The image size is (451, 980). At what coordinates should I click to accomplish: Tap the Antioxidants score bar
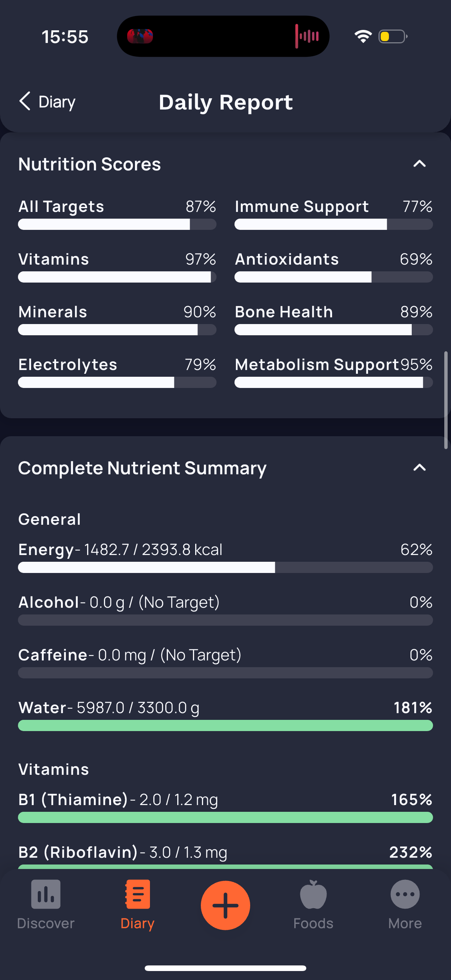click(x=334, y=277)
